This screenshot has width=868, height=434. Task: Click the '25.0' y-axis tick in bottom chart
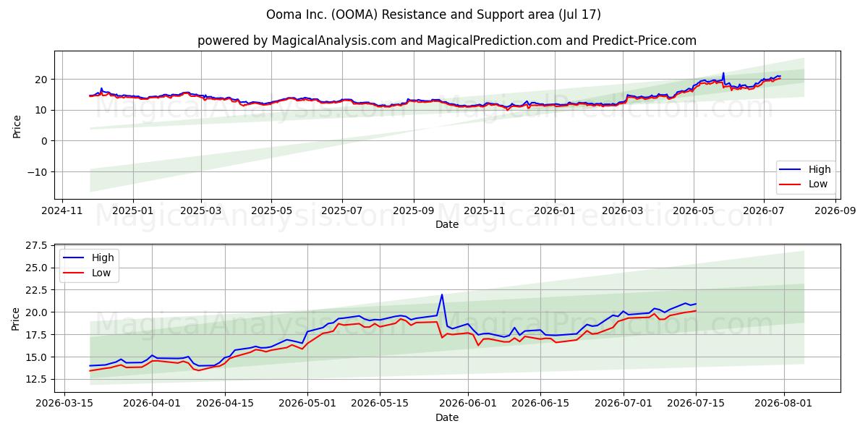38,268
